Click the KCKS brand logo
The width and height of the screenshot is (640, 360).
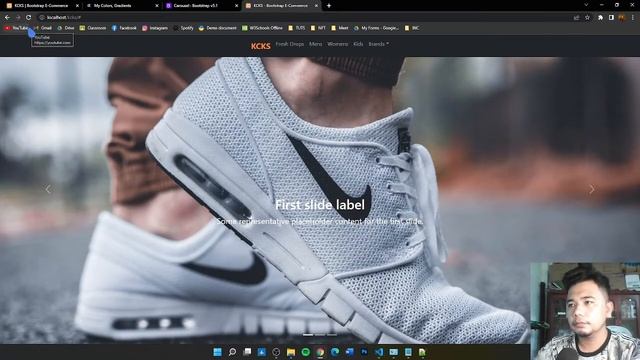tap(261, 46)
